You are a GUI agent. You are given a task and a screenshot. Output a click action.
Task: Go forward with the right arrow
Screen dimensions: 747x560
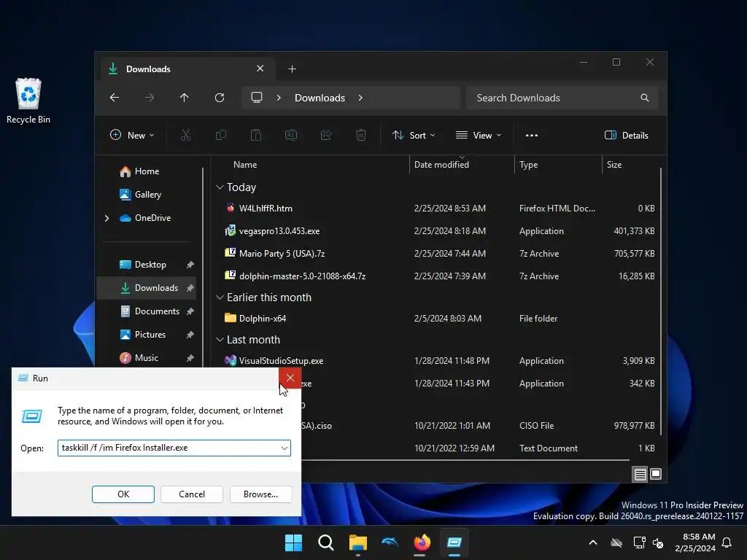pos(150,98)
